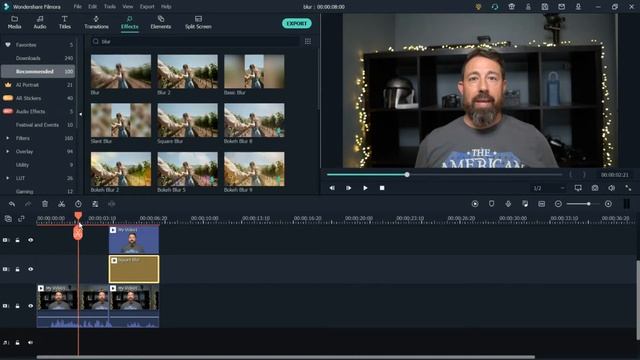
Task: Lock the track with the blue My Video clip
Action: pyautogui.click(x=18, y=240)
